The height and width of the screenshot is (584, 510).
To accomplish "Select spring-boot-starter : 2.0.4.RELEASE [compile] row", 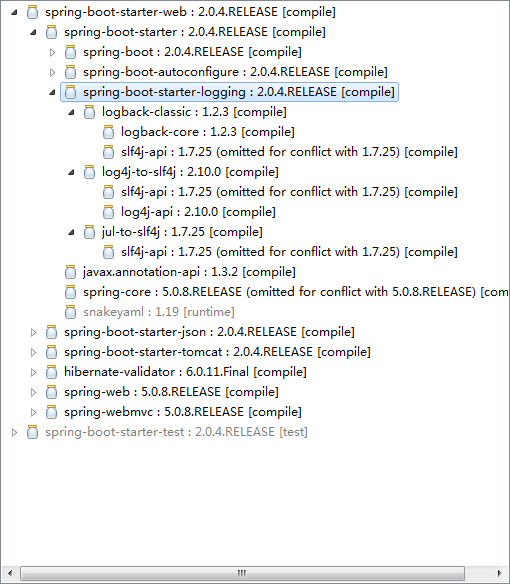I will click(x=195, y=32).
